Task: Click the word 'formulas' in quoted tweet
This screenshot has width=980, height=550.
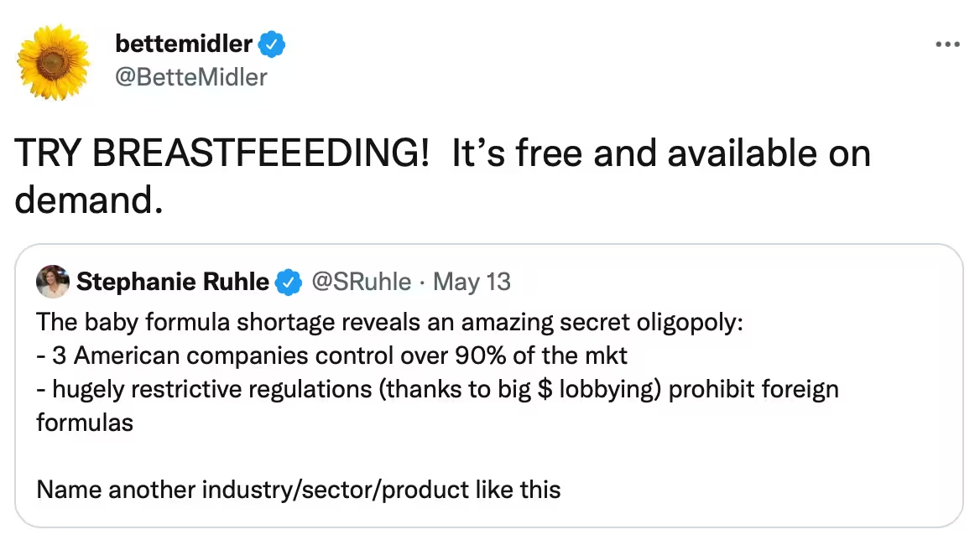Action: (85, 423)
